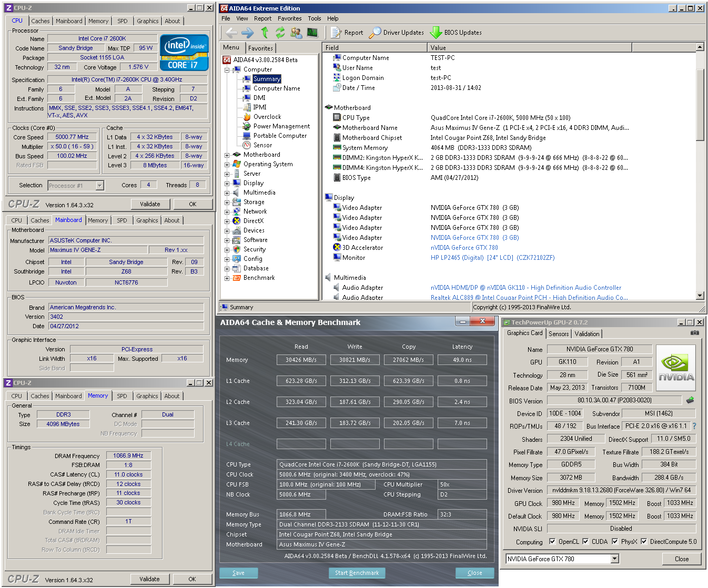Switch to the Sensors tab in GPU-Z
The height and width of the screenshot is (588, 708).
[559, 334]
